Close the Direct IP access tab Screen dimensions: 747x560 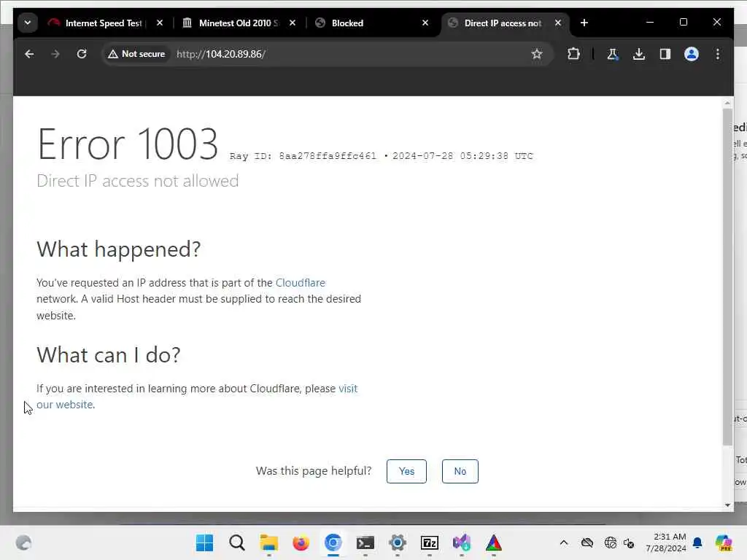(x=558, y=23)
